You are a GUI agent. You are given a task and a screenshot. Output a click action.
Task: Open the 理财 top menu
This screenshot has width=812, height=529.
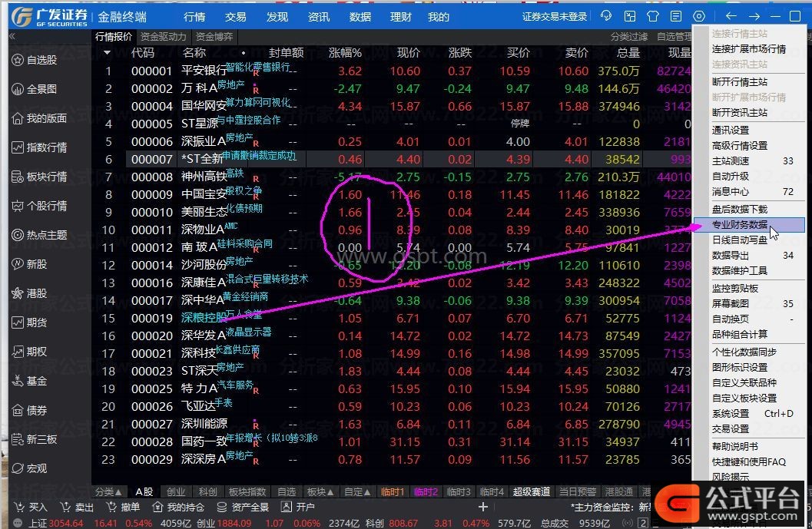pyautogui.click(x=400, y=17)
